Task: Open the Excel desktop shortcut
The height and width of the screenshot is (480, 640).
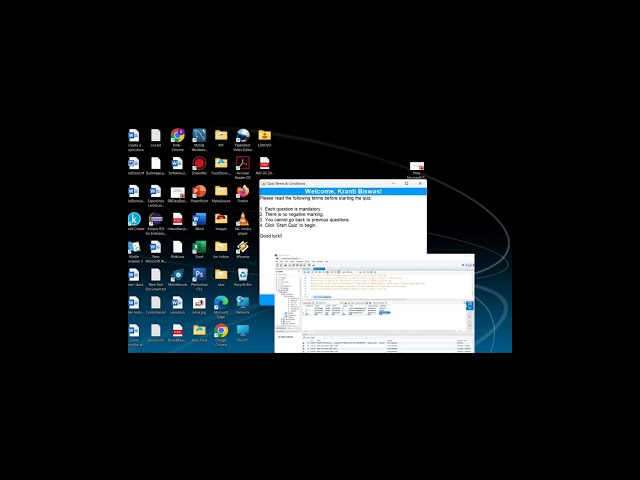Action: click(199, 249)
